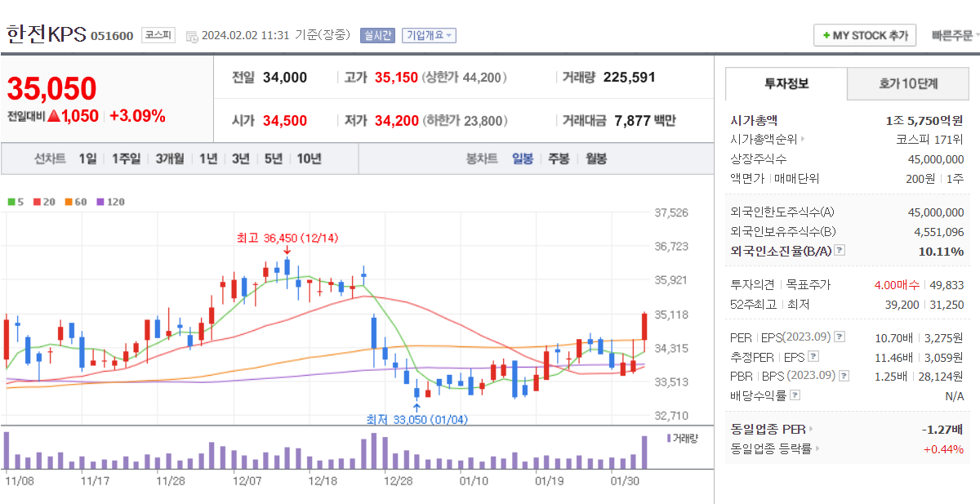Screen dimensions: 980x504
Task: Select the 1년 line chart period
Action: [208, 158]
